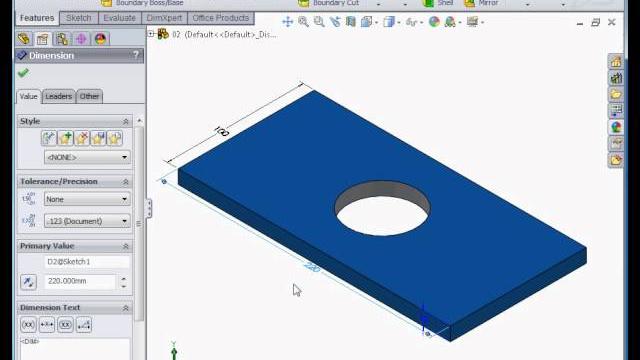Viewport: 640px width, 360px height.
Task: Open Dimension panel help question mark
Action: 136,55
